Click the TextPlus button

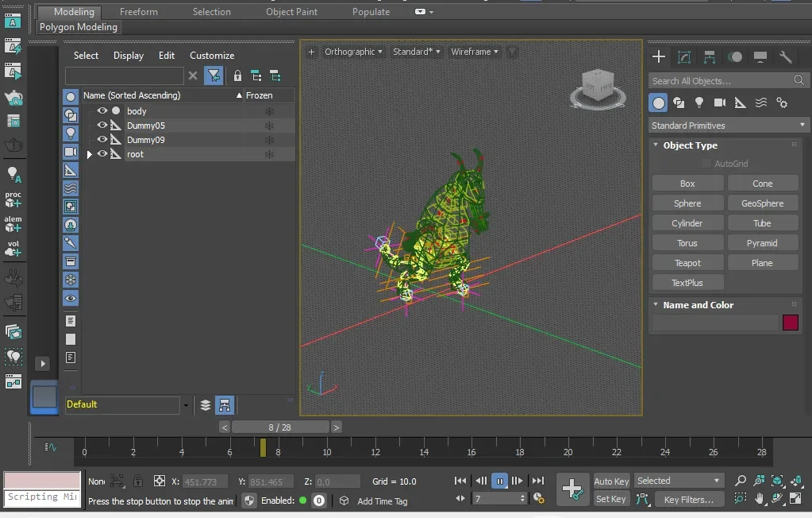687,283
